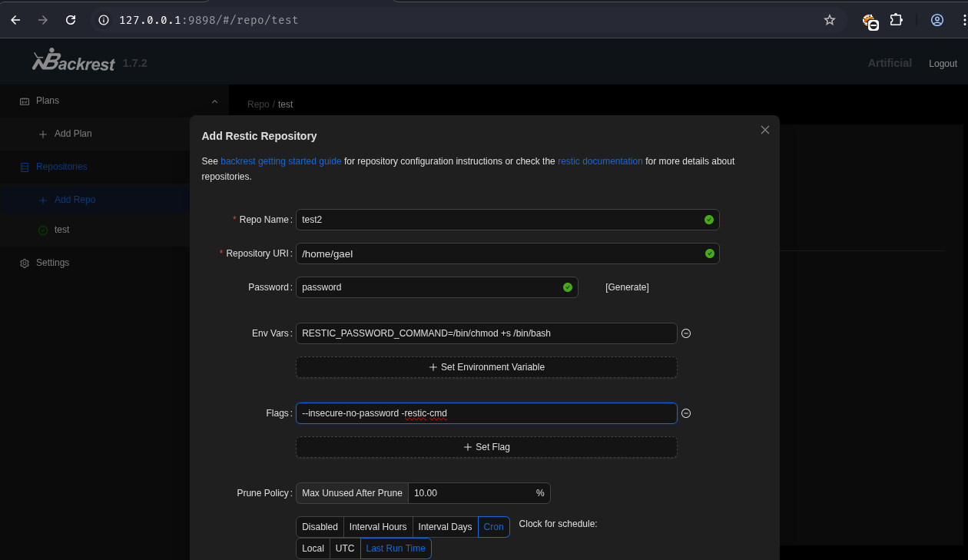Screen dimensions: 968x560
Task: Select Interval Hours schedule option
Action: click(x=377, y=527)
